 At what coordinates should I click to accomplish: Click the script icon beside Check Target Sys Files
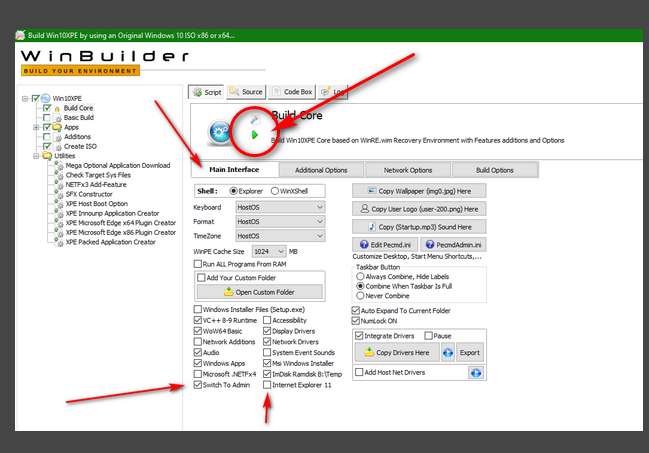pos(58,175)
